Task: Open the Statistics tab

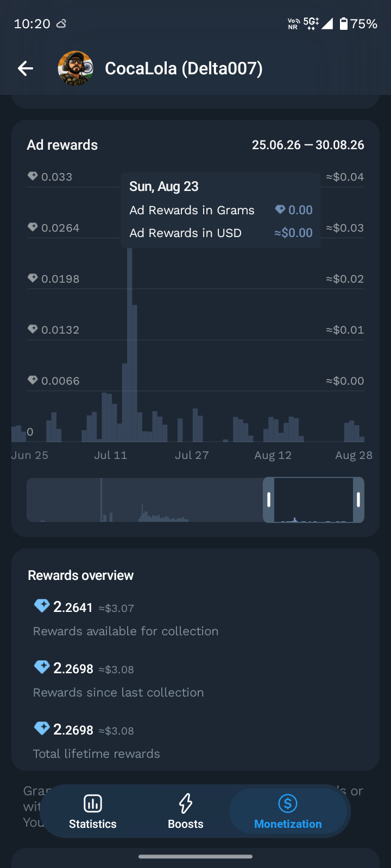Action: tap(93, 812)
